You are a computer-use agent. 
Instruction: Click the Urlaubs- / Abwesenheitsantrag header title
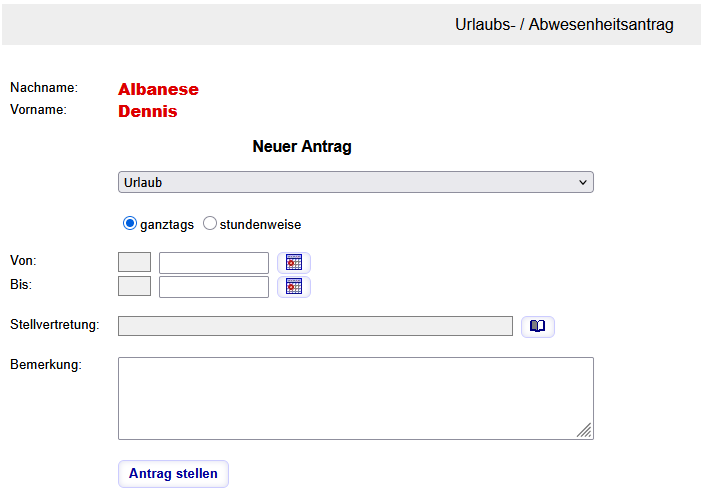coord(564,25)
